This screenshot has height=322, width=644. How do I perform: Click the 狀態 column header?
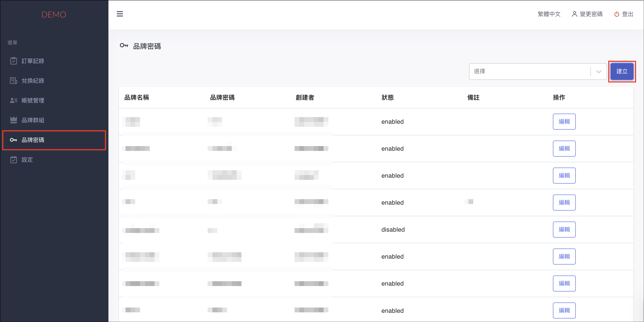387,97
